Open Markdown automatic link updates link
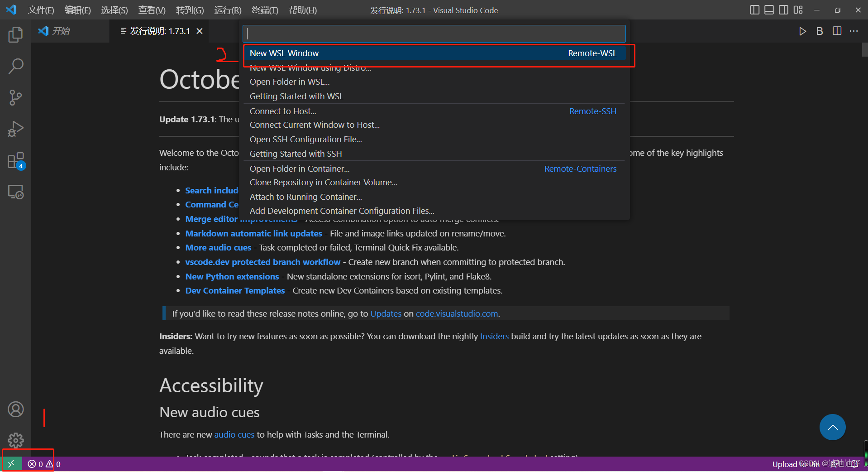Screen dimensions: 868x472 [253, 234]
